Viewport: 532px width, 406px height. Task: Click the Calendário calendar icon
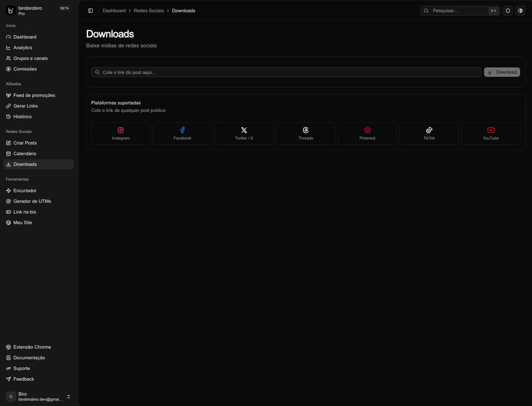coord(8,154)
